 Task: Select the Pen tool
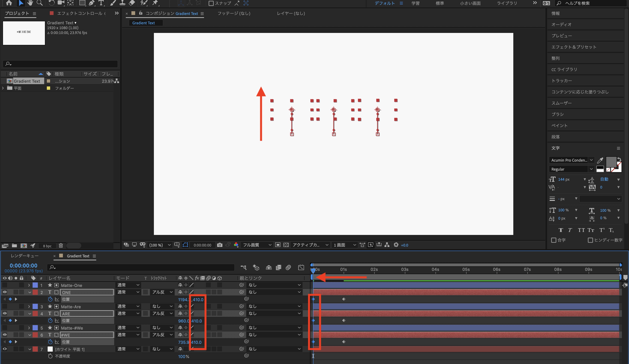[92, 3]
